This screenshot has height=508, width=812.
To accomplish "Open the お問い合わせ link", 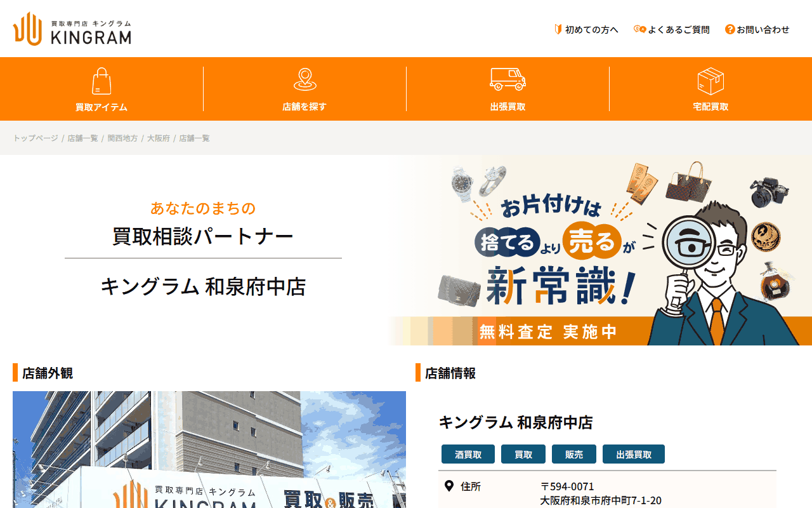I will pos(763,29).
